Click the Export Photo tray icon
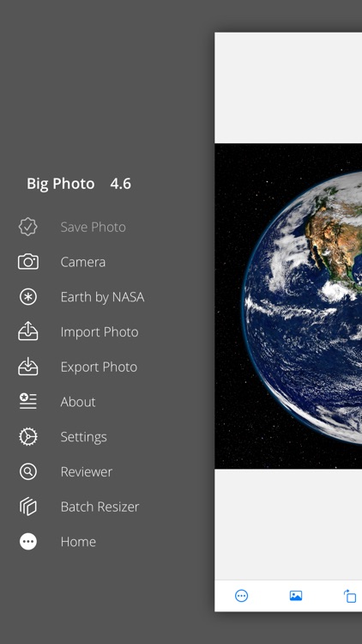 point(28,366)
